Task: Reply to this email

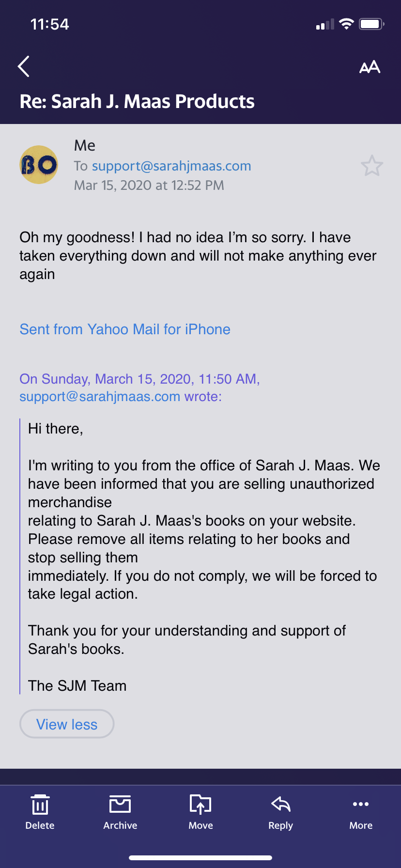Action: (281, 812)
